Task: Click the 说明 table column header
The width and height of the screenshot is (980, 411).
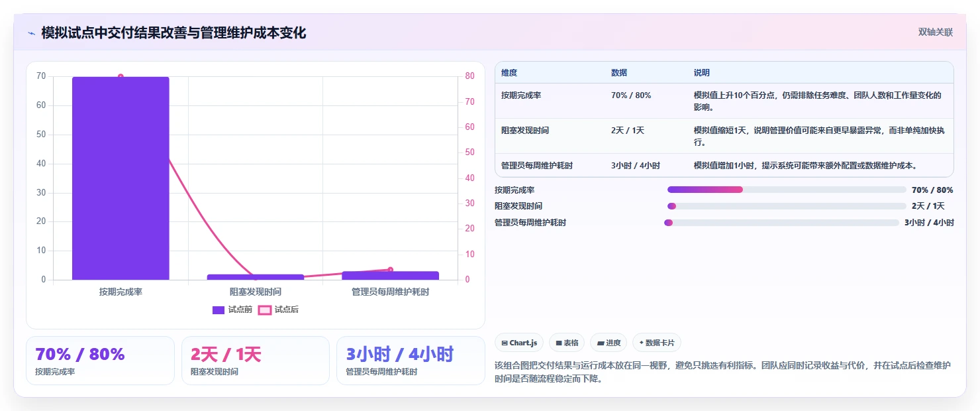Action: point(702,72)
